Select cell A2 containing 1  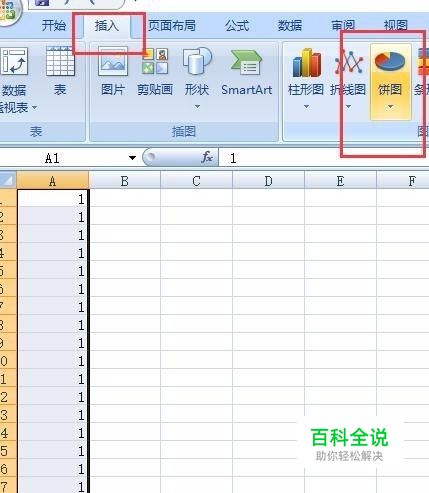52,217
